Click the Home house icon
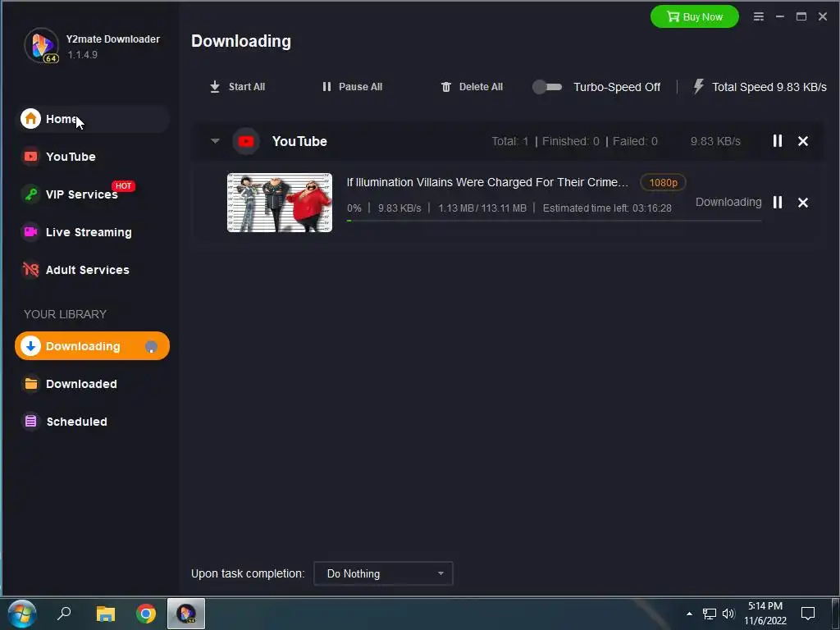 pyautogui.click(x=30, y=119)
